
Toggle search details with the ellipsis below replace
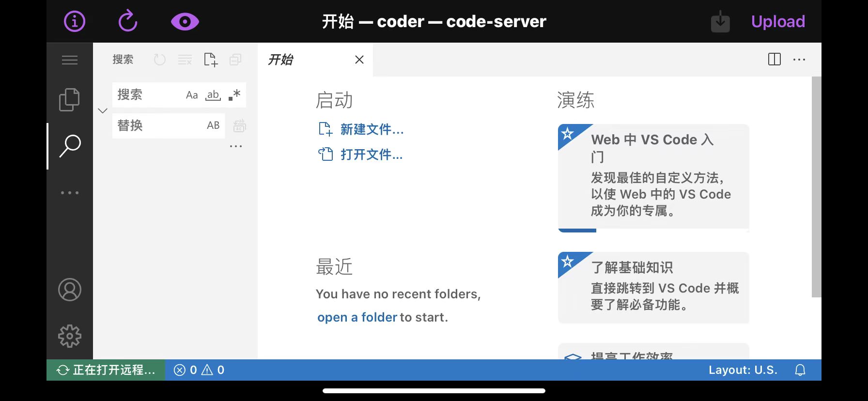(236, 146)
